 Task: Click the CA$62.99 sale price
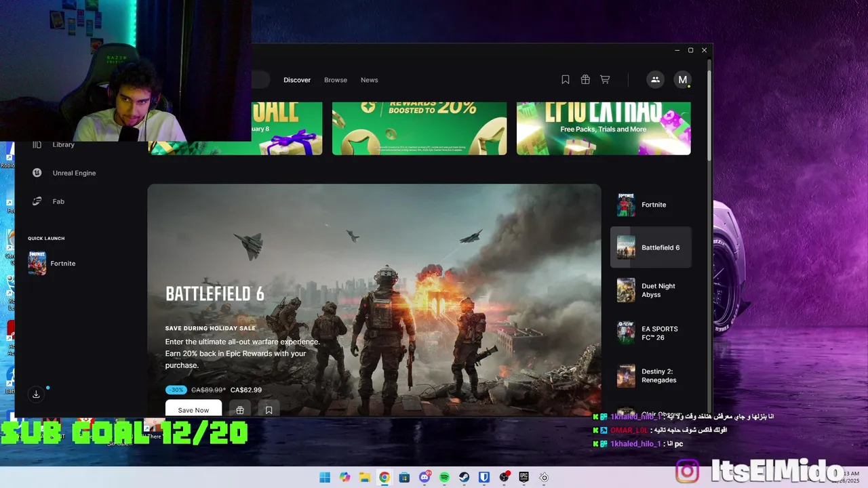click(x=246, y=390)
